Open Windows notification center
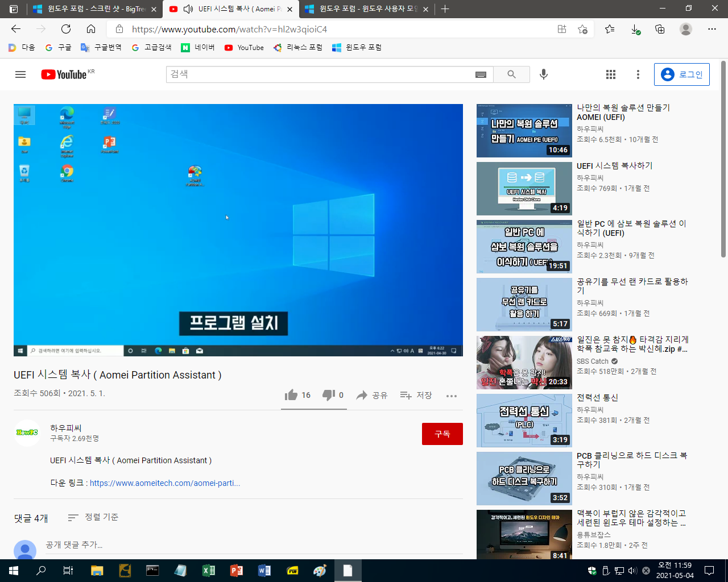 click(x=709, y=571)
